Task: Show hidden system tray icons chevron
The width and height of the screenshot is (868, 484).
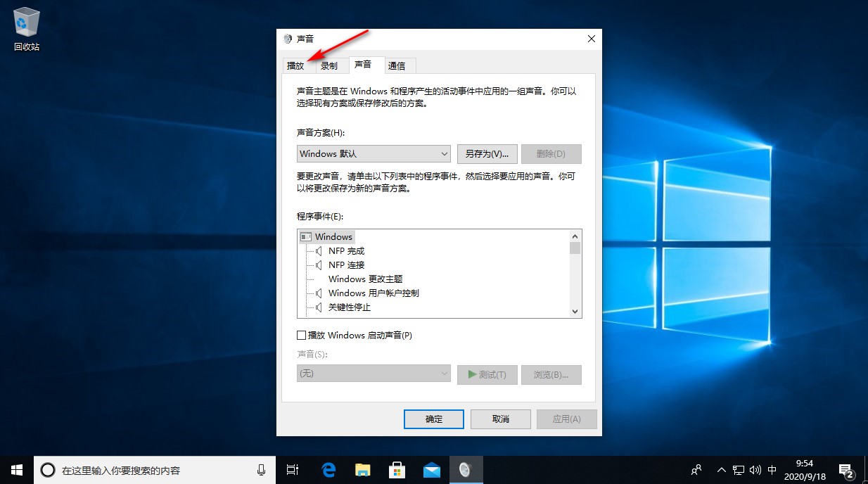Action: pyautogui.click(x=722, y=470)
